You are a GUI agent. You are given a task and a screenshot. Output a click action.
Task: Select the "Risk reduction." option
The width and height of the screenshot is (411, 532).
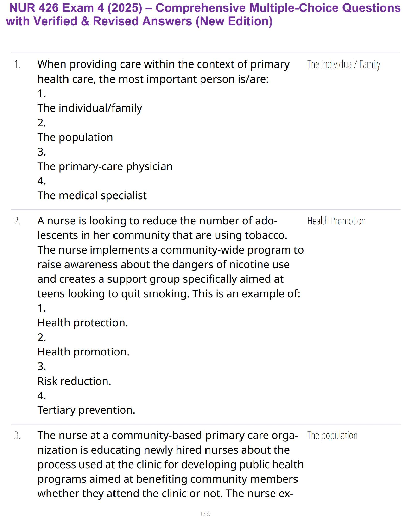tap(74, 381)
